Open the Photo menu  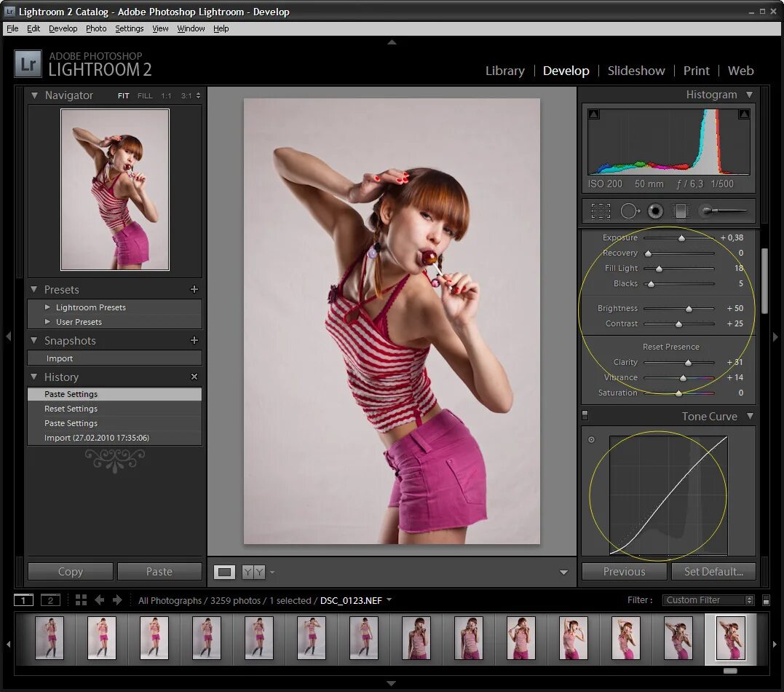pos(96,28)
